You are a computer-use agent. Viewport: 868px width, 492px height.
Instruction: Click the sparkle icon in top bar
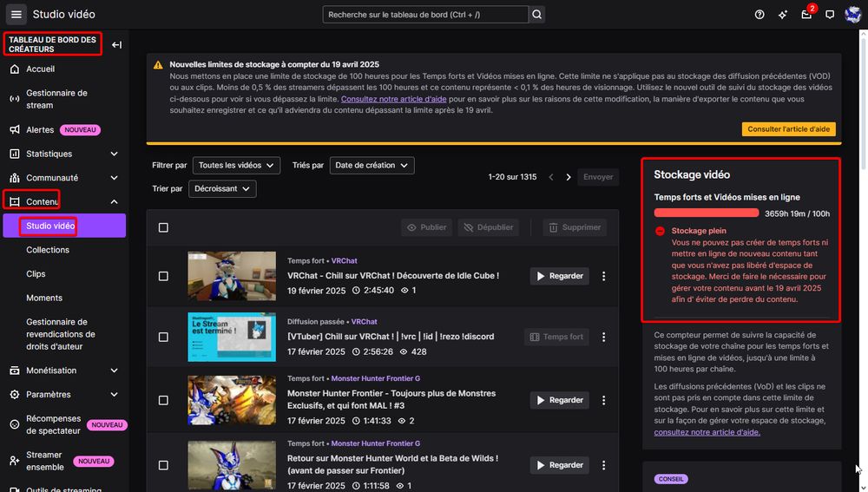[x=783, y=15]
